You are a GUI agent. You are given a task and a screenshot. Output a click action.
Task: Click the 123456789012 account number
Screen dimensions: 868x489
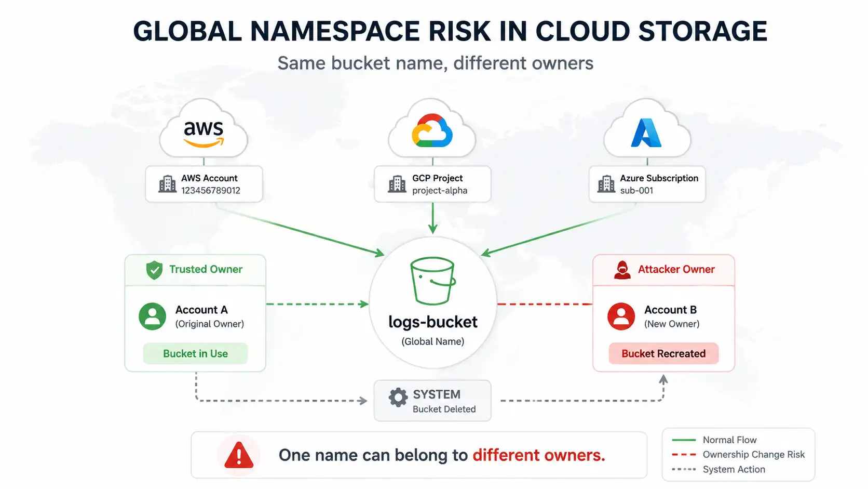[x=211, y=191]
